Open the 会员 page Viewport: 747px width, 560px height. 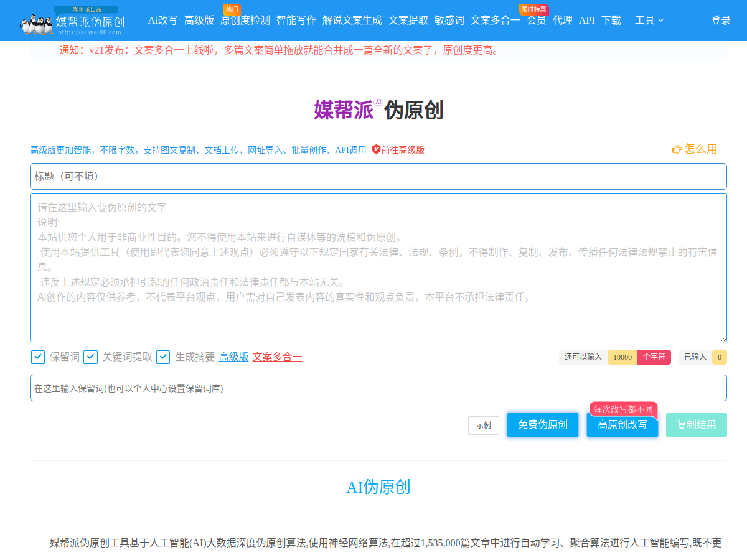(x=537, y=21)
